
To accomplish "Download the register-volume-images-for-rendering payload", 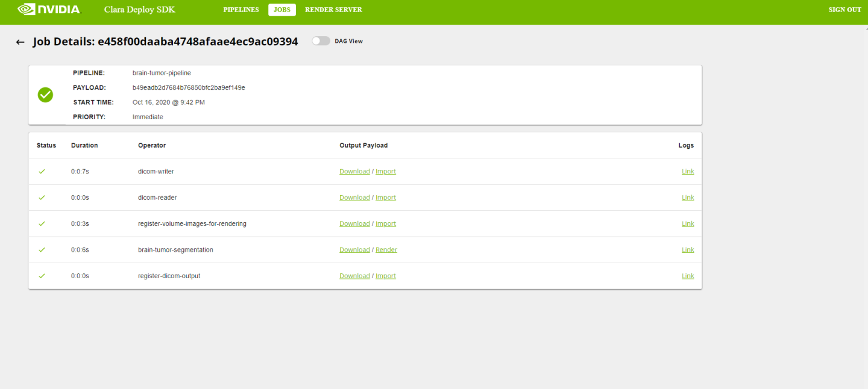I will (x=354, y=224).
